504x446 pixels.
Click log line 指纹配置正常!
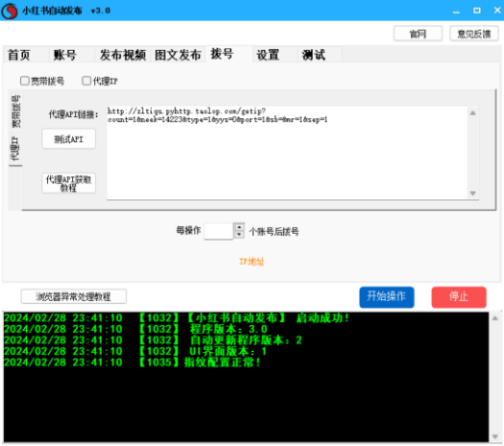132,363
